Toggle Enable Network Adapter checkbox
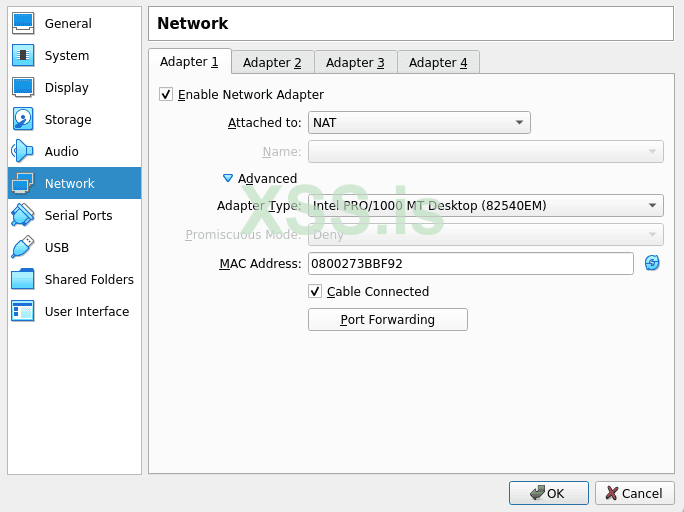This screenshot has height=512, width=684. click(166, 95)
